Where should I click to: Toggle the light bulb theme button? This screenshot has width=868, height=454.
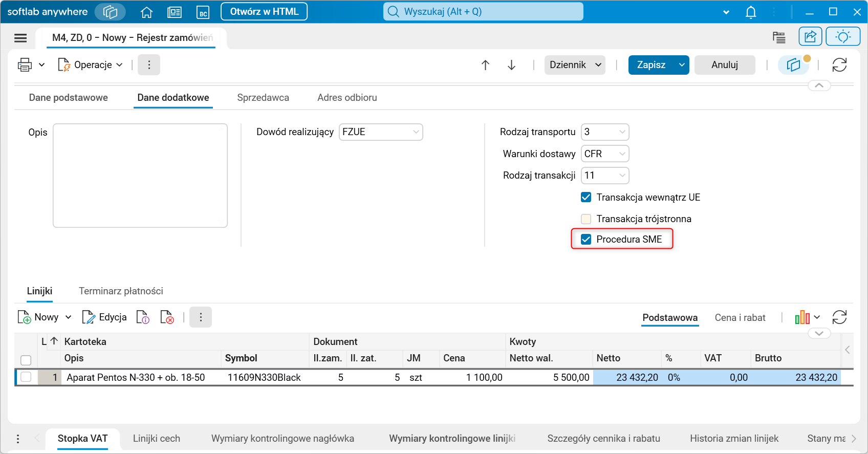[x=843, y=36]
